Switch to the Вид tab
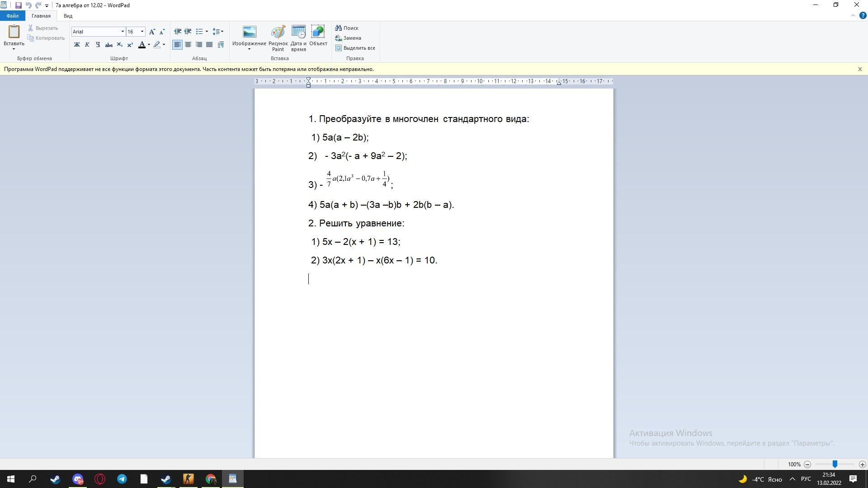868x488 pixels. 68,16
